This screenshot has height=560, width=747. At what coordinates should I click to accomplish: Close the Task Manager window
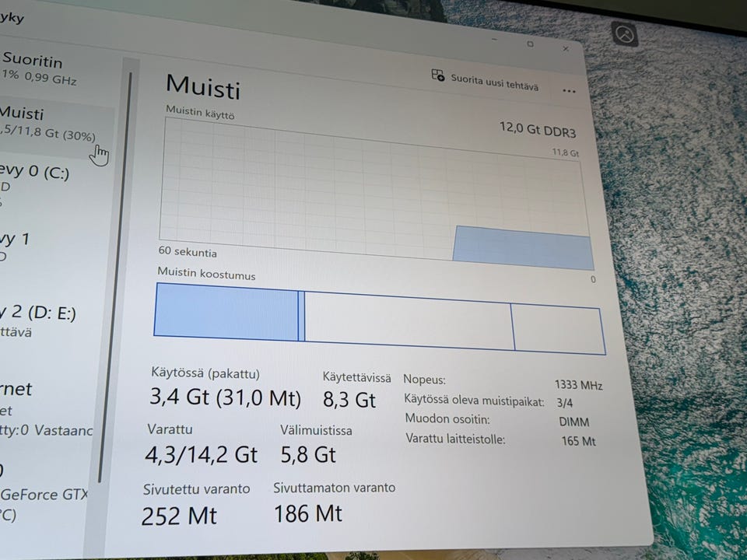coord(566,48)
